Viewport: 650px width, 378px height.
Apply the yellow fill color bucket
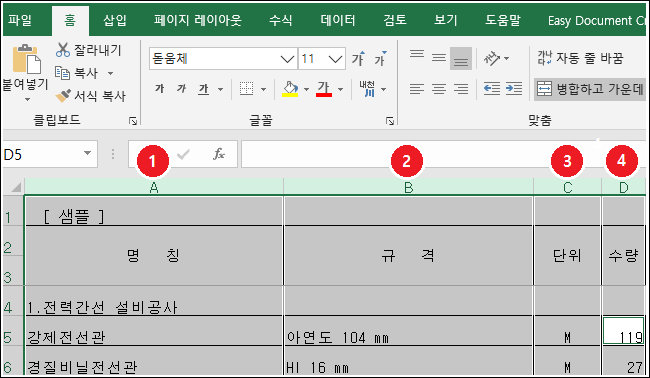pos(290,89)
